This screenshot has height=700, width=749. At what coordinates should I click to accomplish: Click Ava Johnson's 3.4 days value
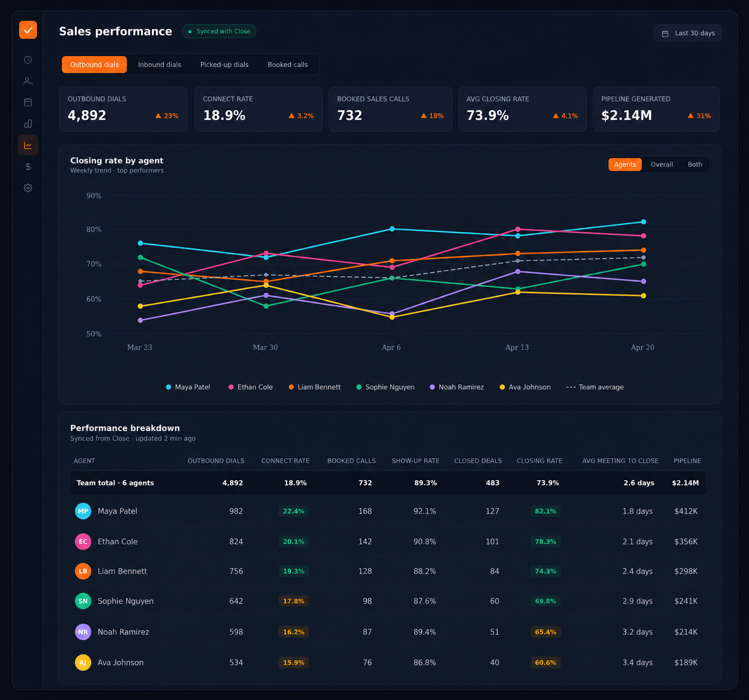(638, 662)
